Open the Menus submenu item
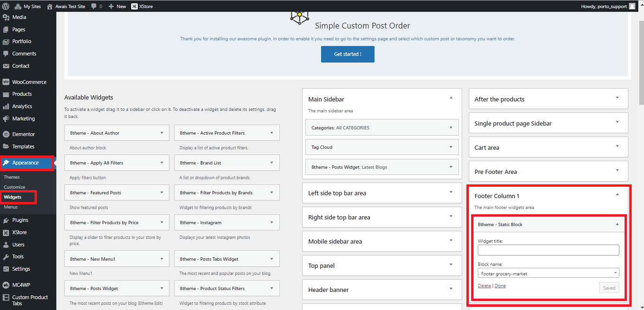644x310 pixels. point(11,207)
